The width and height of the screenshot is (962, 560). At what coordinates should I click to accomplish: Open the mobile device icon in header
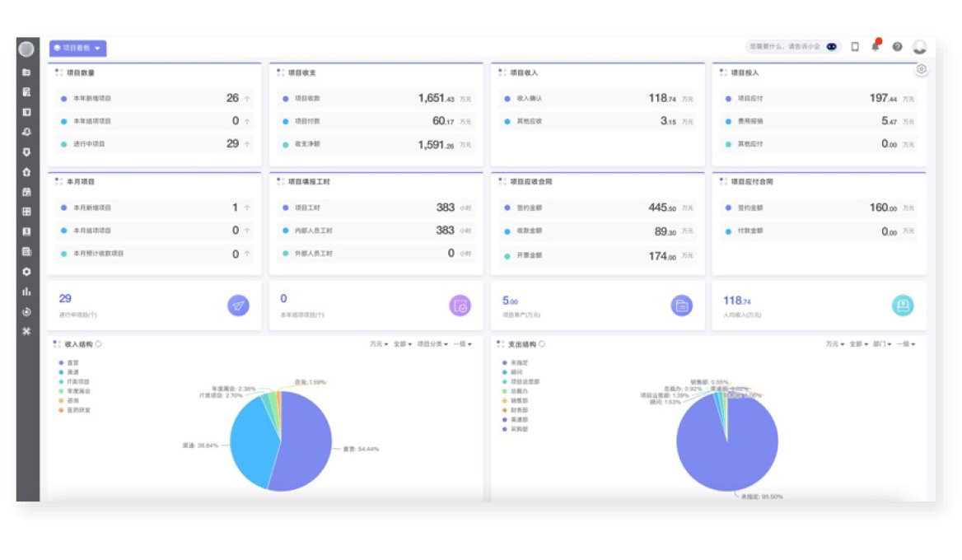[855, 47]
